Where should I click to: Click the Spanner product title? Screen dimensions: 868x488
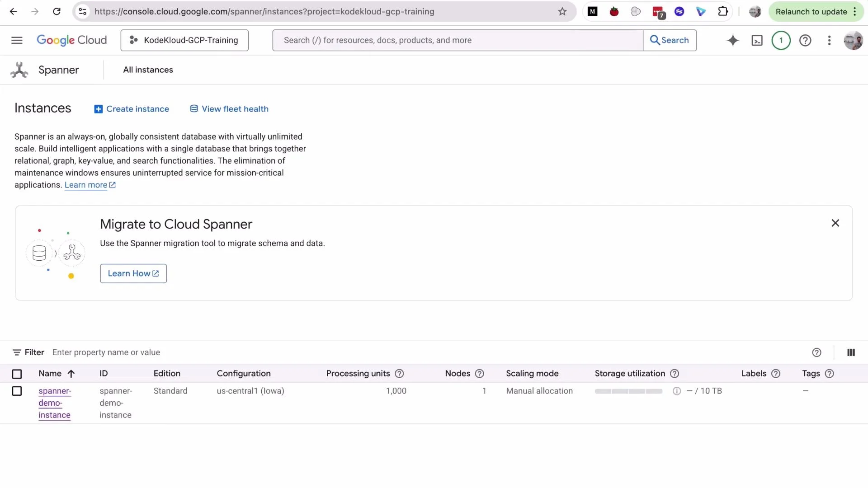click(x=59, y=70)
